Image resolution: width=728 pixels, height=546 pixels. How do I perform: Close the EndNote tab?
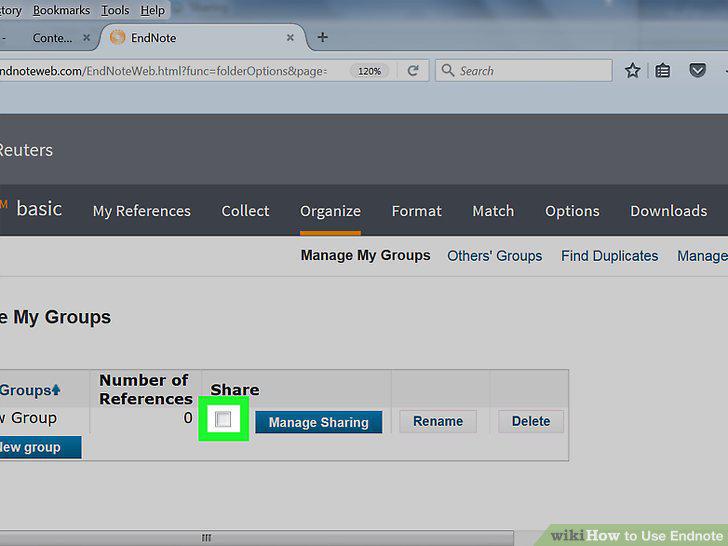tap(290, 38)
